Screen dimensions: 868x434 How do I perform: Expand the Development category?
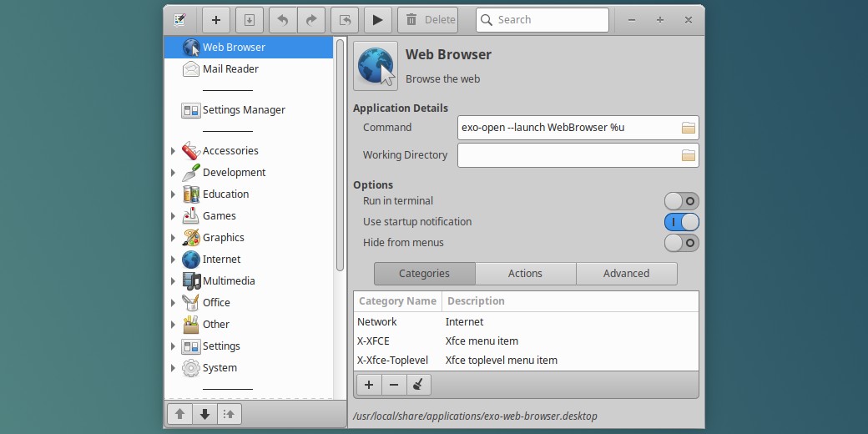[173, 172]
